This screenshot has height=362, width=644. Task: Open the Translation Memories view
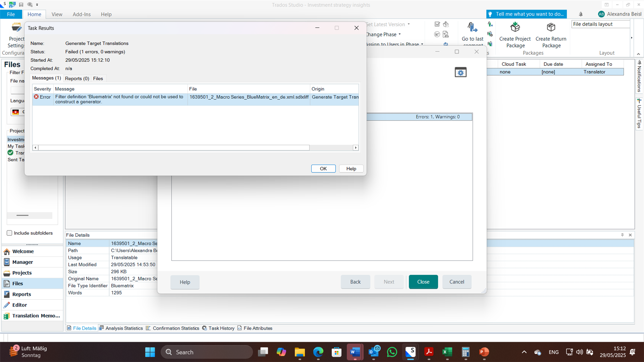click(x=32, y=316)
